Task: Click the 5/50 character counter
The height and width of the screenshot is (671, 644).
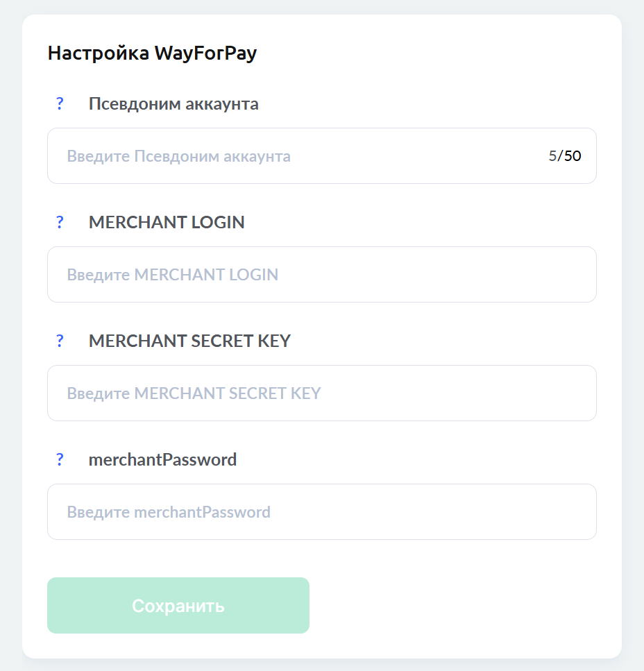Action: tap(565, 156)
